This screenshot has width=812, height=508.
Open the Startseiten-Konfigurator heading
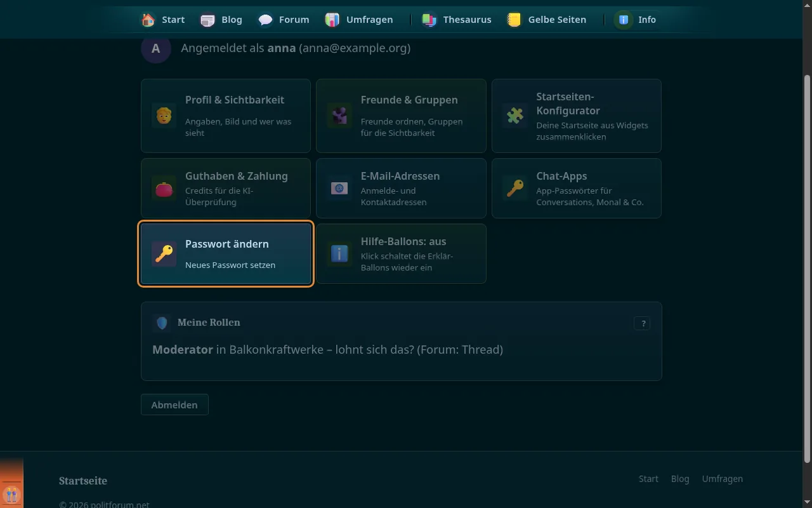point(568,104)
